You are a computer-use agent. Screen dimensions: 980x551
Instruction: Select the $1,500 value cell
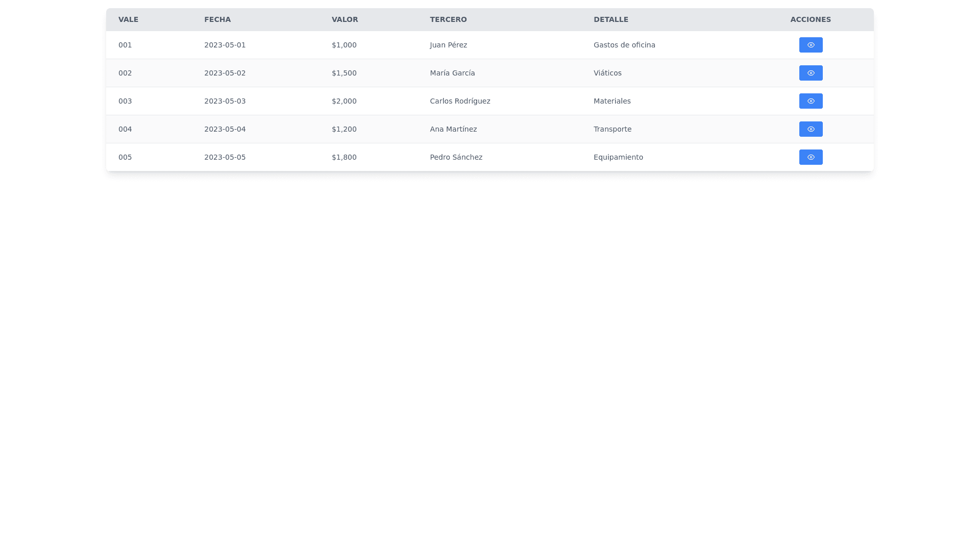point(344,73)
